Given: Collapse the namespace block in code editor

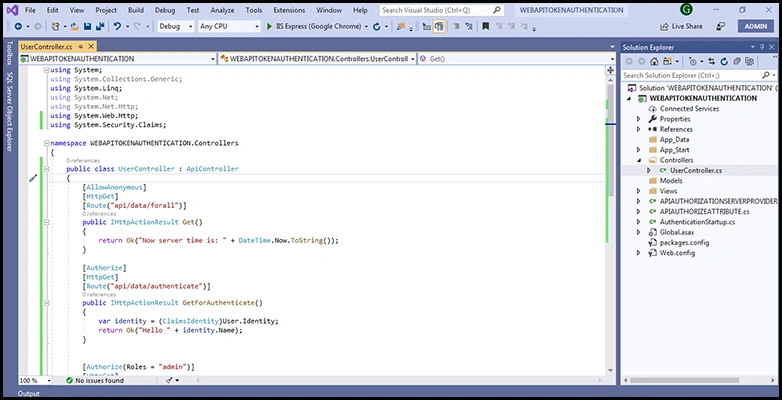Looking at the screenshot, I should pos(47,143).
